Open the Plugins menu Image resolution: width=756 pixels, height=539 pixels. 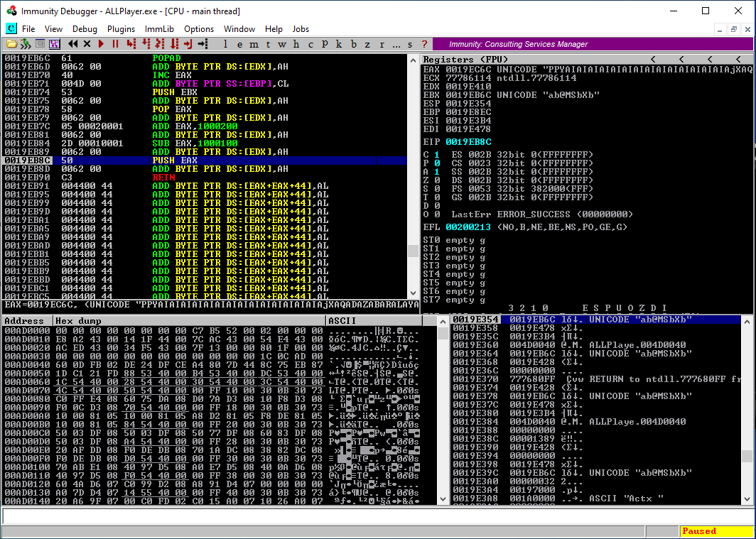tap(121, 29)
